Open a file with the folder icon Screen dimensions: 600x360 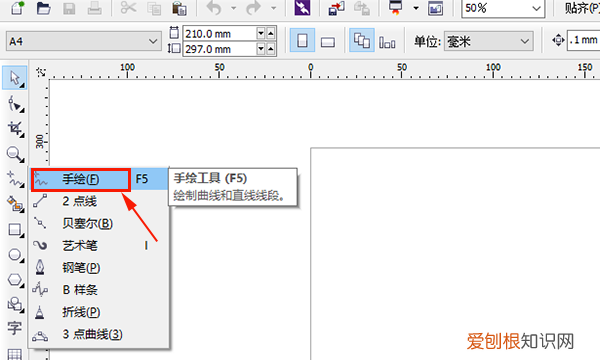tap(43, 8)
